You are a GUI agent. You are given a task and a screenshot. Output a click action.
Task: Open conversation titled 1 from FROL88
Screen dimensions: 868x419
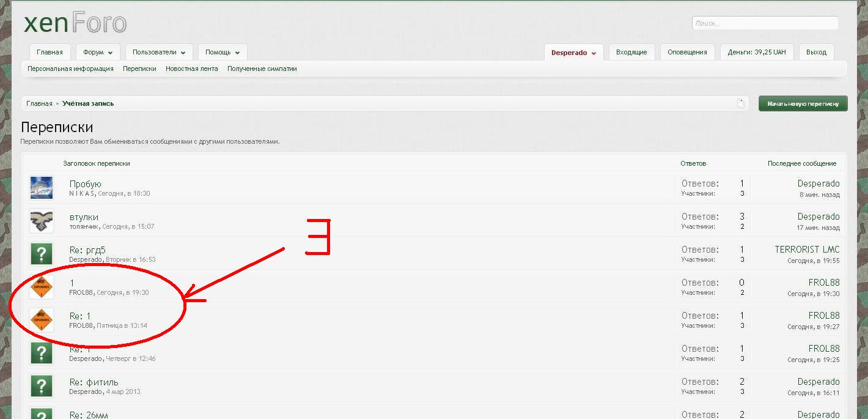click(72, 283)
